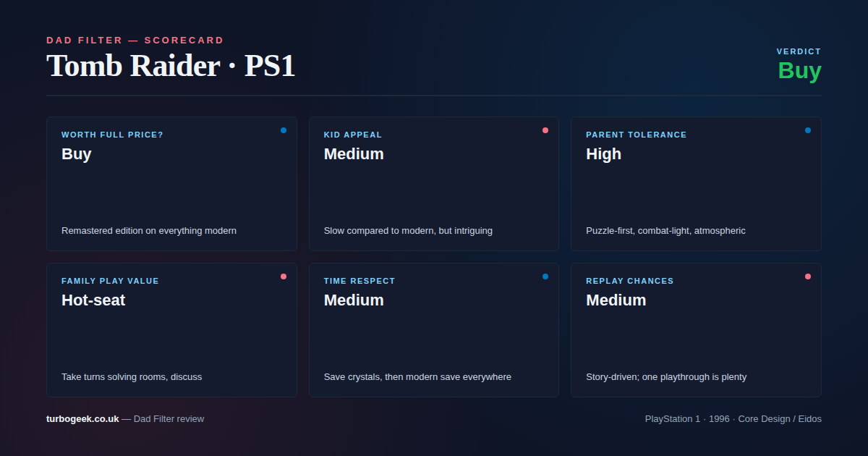Viewport: 868px width, 456px height.
Task: Click the Kid Appeal Medium rating
Action: click(354, 154)
